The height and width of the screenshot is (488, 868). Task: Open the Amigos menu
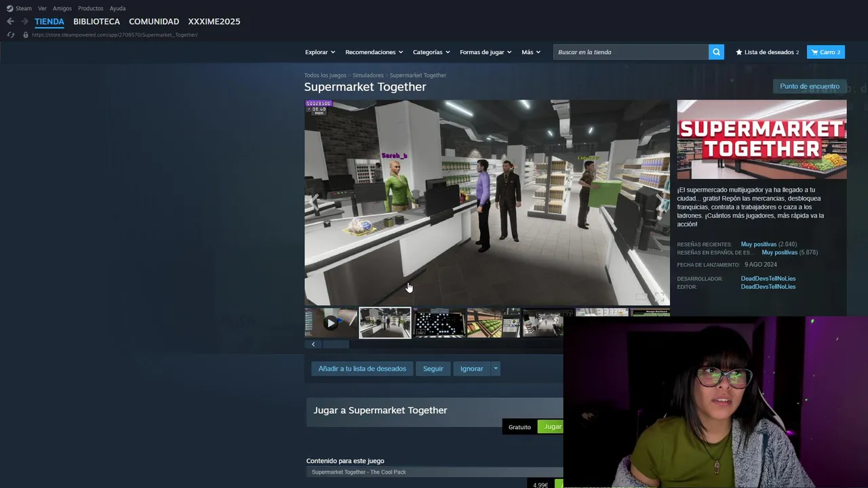(62, 8)
